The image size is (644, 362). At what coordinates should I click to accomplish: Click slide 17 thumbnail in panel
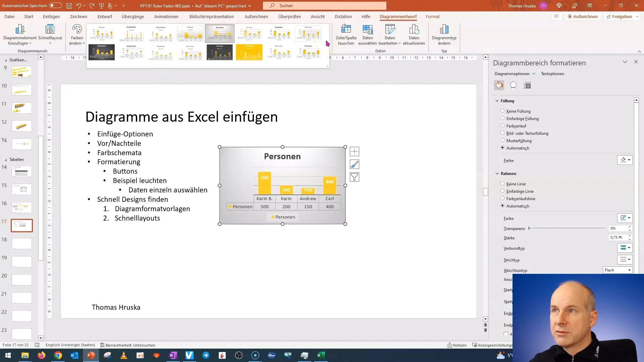(22, 226)
